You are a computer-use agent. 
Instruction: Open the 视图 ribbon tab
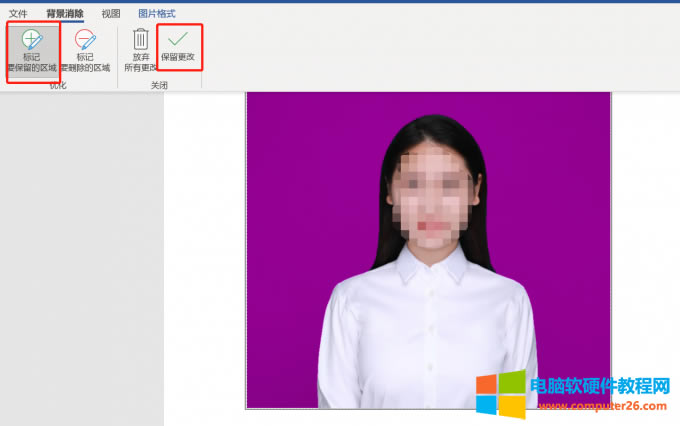[111, 14]
